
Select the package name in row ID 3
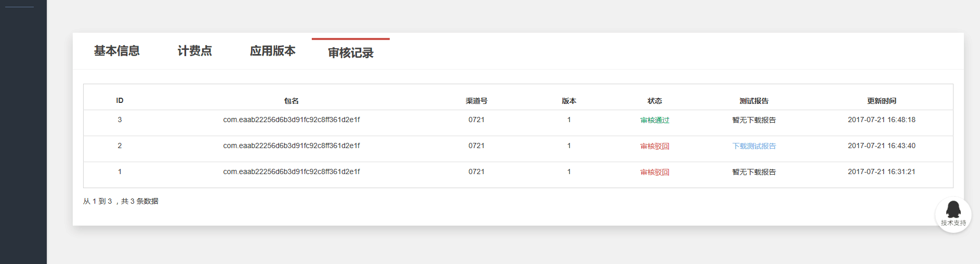(292, 120)
